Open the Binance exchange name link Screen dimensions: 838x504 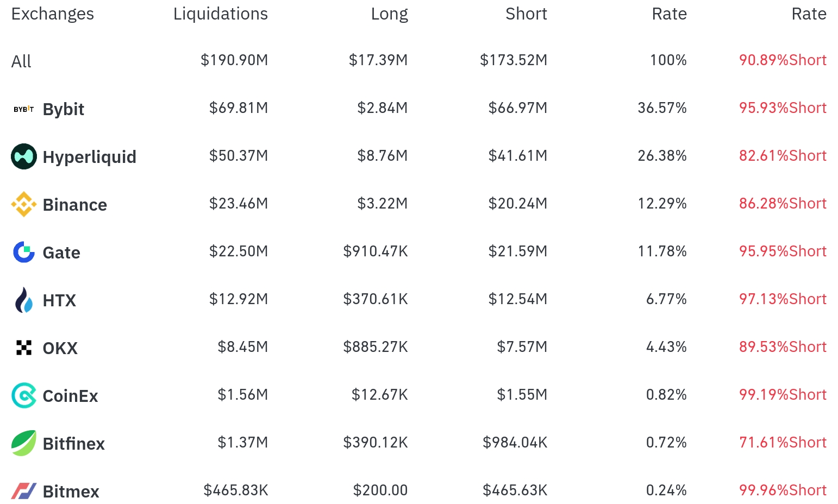tap(75, 205)
